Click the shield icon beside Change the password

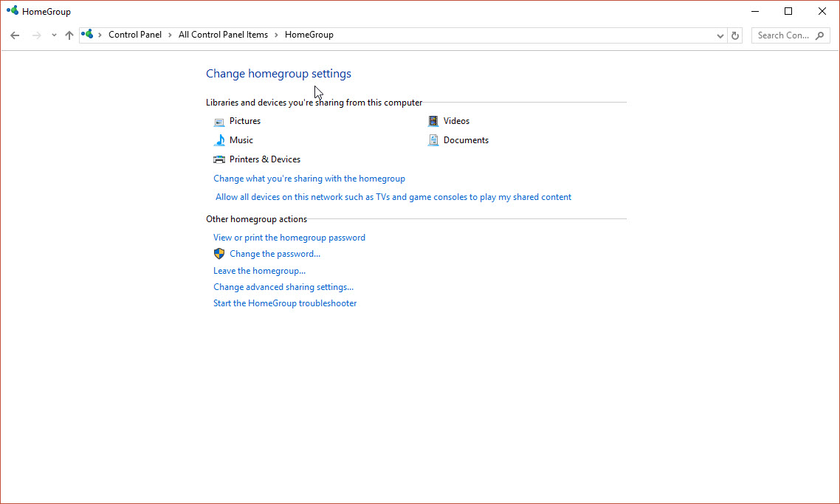(x=219, y=254)
